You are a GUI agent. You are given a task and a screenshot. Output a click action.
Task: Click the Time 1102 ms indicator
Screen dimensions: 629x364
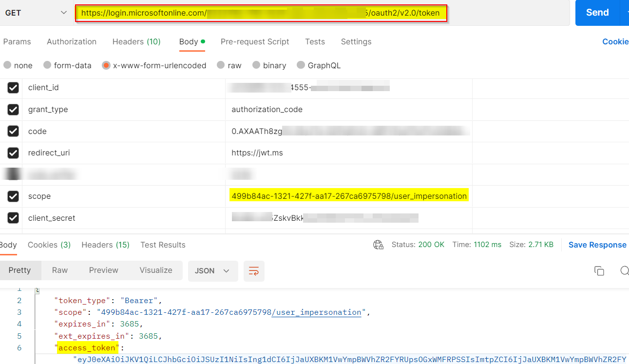coord(477,245)
